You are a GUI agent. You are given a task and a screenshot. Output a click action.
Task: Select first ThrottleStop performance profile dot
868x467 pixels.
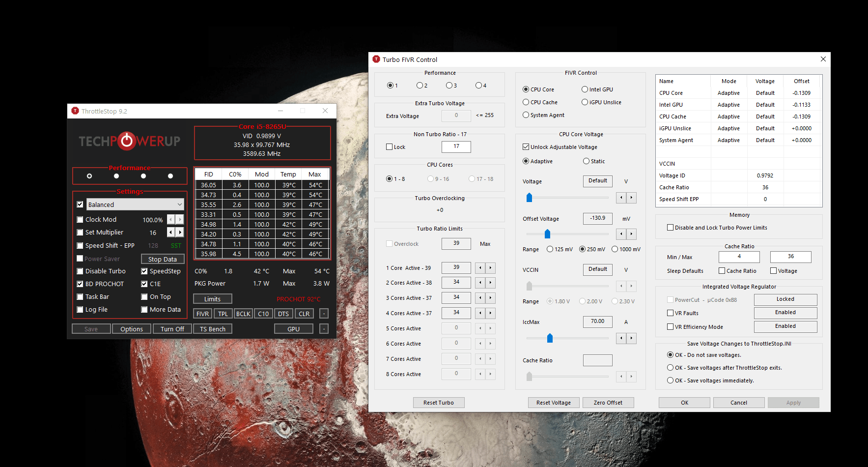pyautogui.click(x=89, y=176)
